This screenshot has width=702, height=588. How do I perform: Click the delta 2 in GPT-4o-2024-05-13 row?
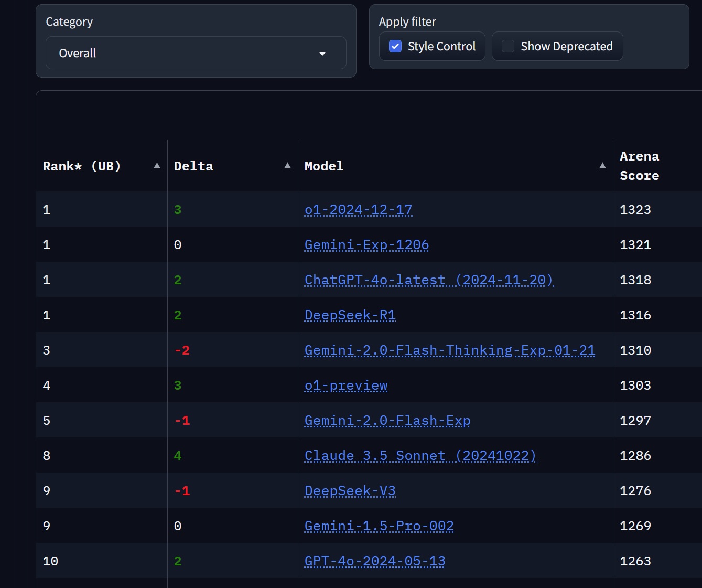pos(178,561)
